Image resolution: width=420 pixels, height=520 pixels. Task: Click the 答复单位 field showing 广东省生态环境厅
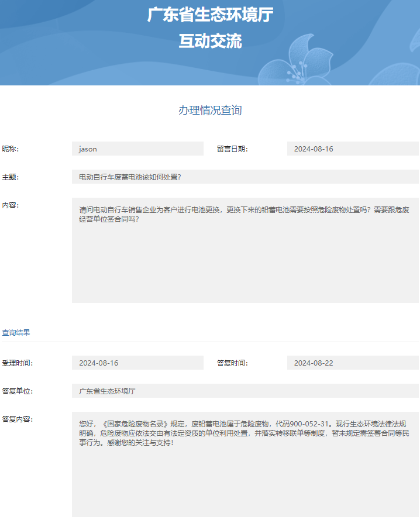[245, 391]
